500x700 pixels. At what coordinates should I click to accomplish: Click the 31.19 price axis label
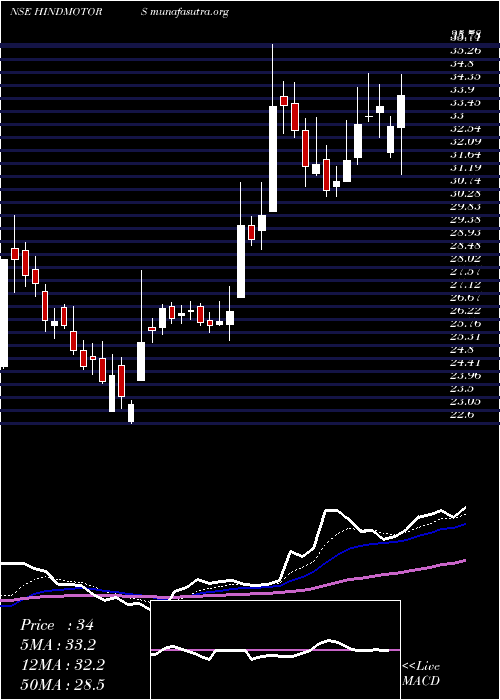point(465,168)
